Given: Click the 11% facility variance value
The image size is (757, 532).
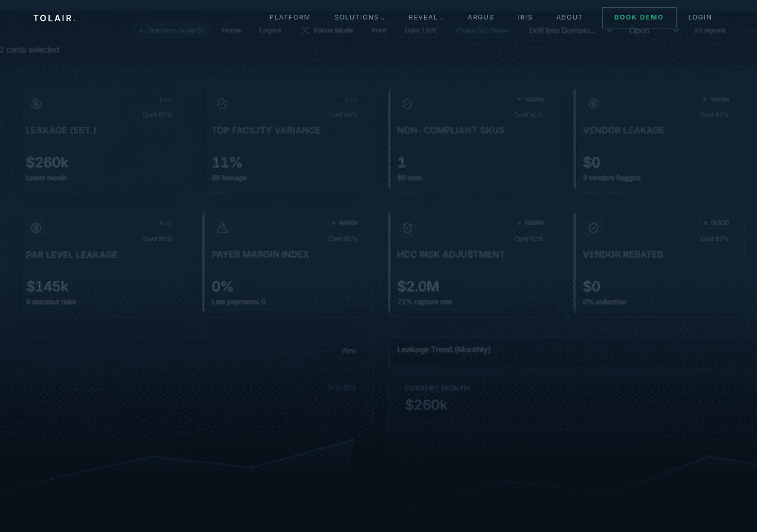Looking at the screenshot, I should click(x=227, y=163).
